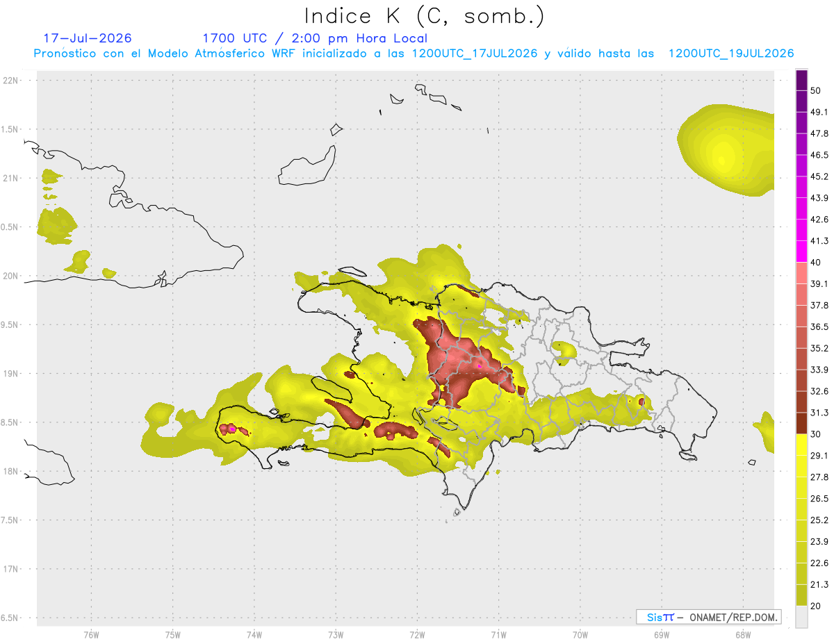Click the '31.3' color bar value
Viewport: 834px width, 644px height.
[x=819, y=413]
